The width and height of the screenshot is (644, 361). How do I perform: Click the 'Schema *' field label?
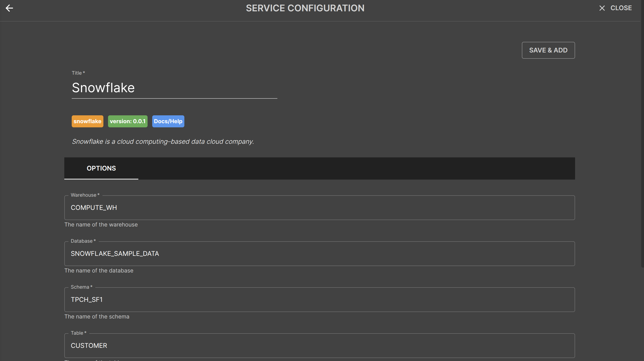(81, 287)
